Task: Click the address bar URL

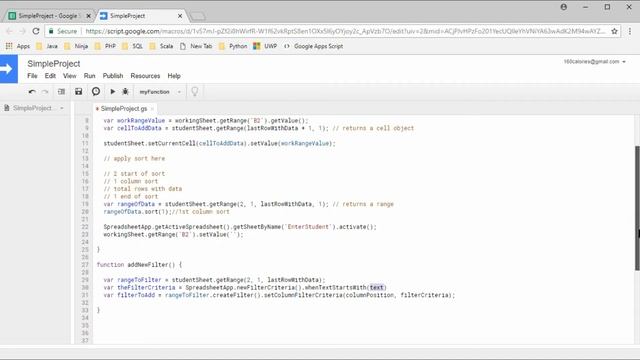Action: [345, 31]
